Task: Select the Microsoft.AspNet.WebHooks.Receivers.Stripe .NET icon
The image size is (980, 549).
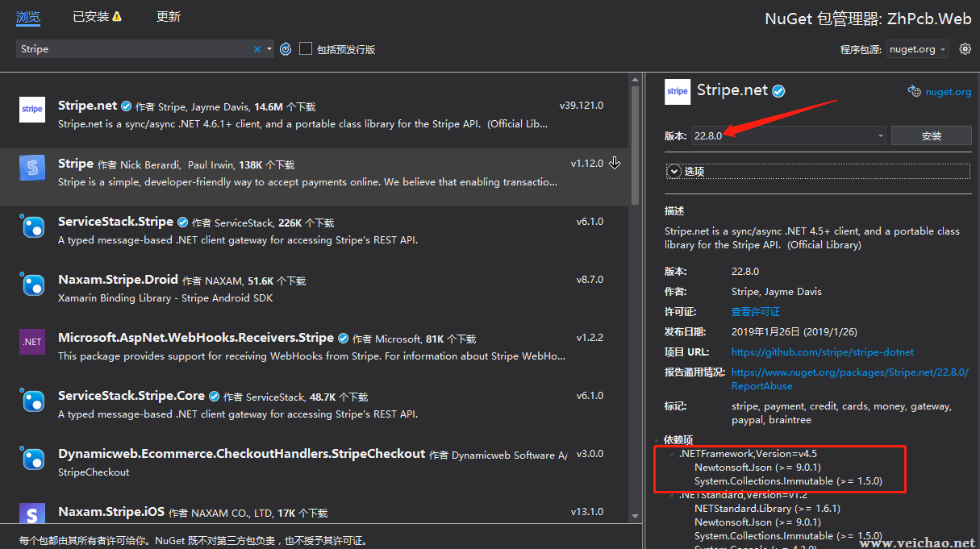Action: [32, 342]
